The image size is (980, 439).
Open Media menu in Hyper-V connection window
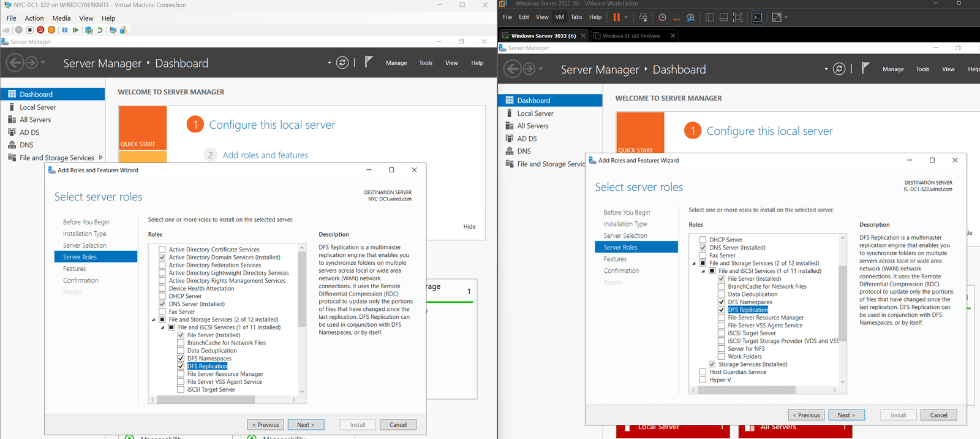(61, 18)
